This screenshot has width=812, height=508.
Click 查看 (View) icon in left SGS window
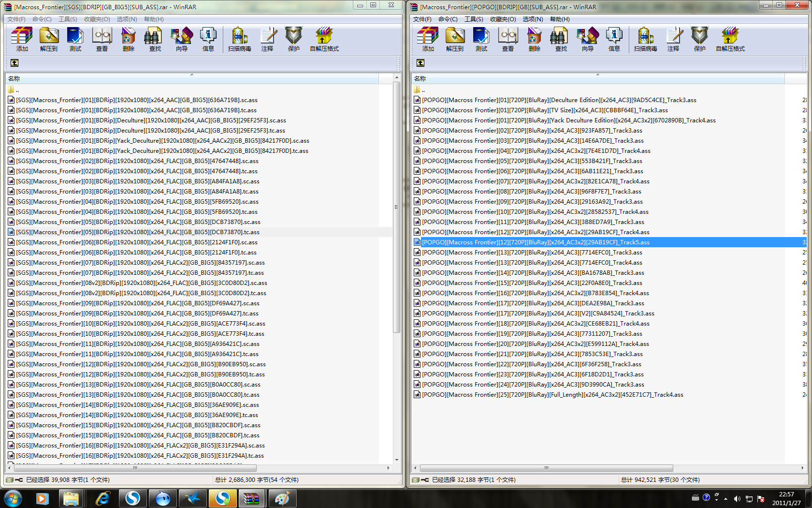[x=101, y=39]
